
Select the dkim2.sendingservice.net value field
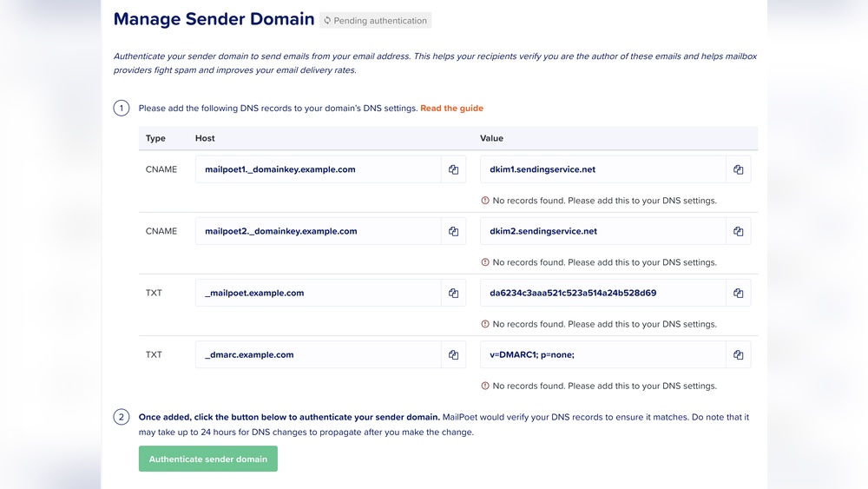coord(603,232)
